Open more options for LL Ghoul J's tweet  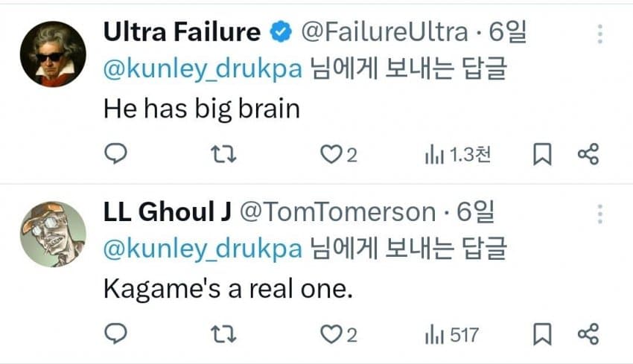[599, 214]
